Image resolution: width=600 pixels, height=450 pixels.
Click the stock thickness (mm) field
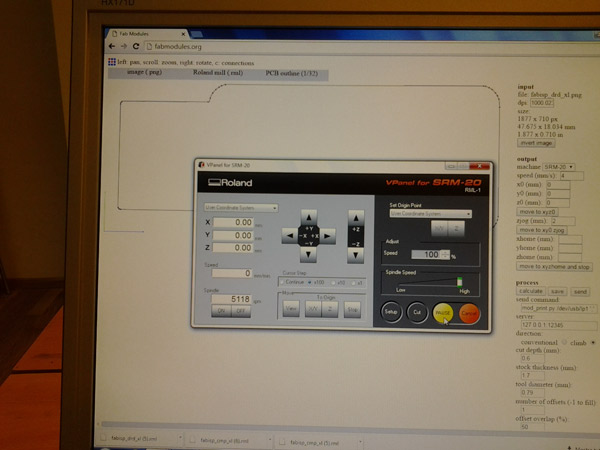(x=532, y=376)
